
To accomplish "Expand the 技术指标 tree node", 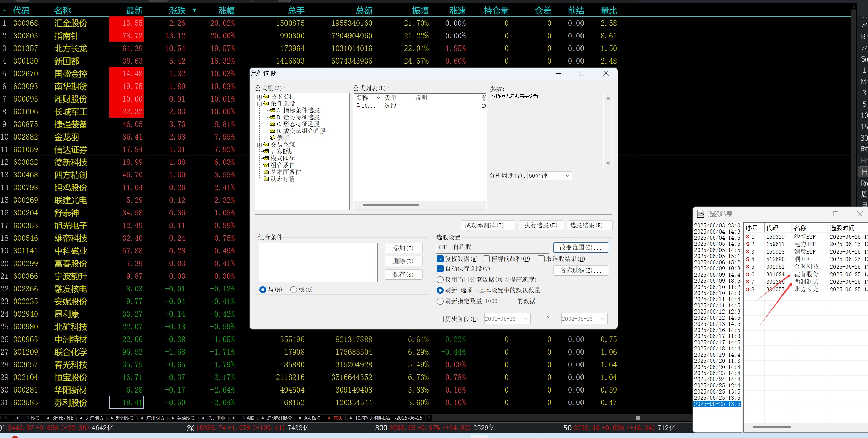I will (x=259, y=97).
